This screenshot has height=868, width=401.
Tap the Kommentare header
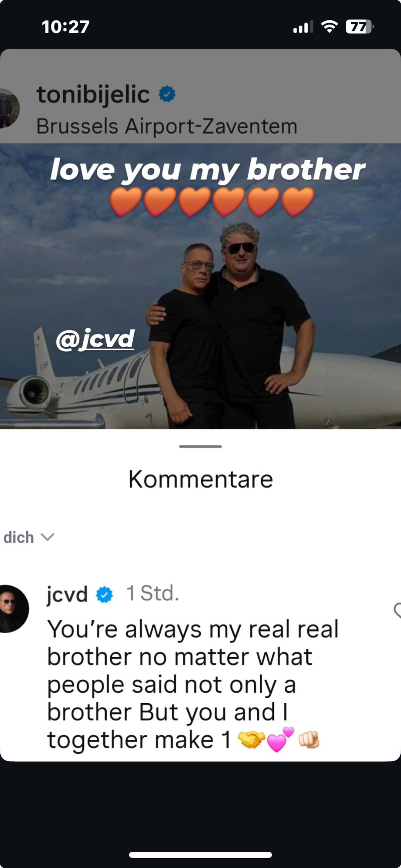point(201,479)
